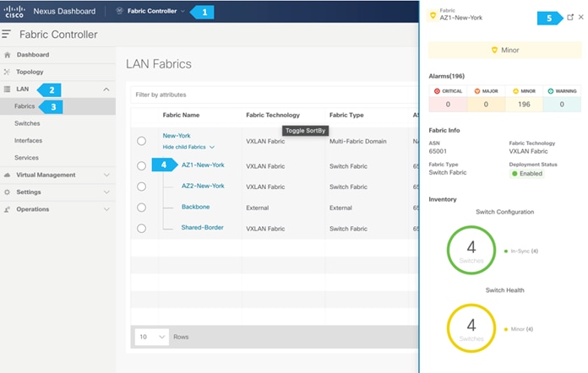This screenshot has width=588, height=373.
Task: Open Dashboard in the sidebar
Action: (33, 55)
